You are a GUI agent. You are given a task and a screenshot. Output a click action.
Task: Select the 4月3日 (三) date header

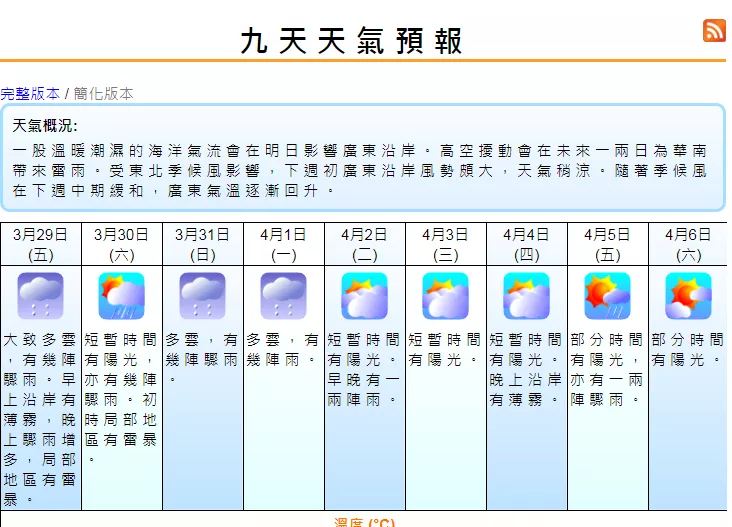(445, 245)
